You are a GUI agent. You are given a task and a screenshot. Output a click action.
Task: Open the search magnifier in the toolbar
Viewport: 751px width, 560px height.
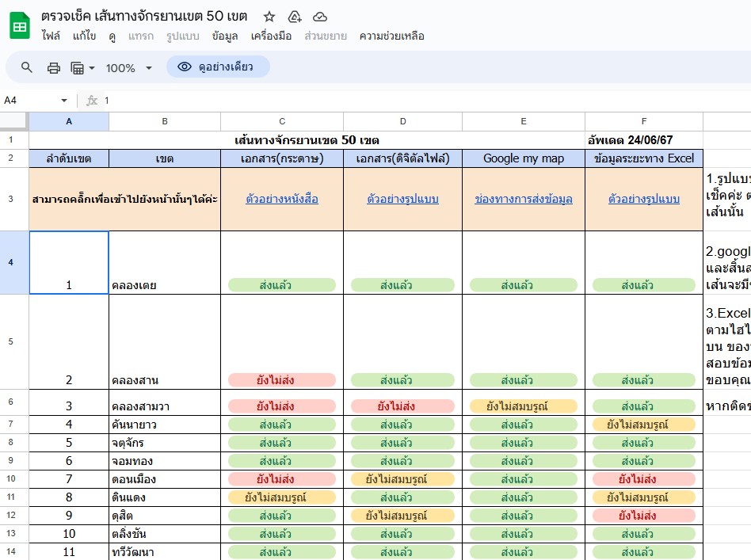point(27,67)
